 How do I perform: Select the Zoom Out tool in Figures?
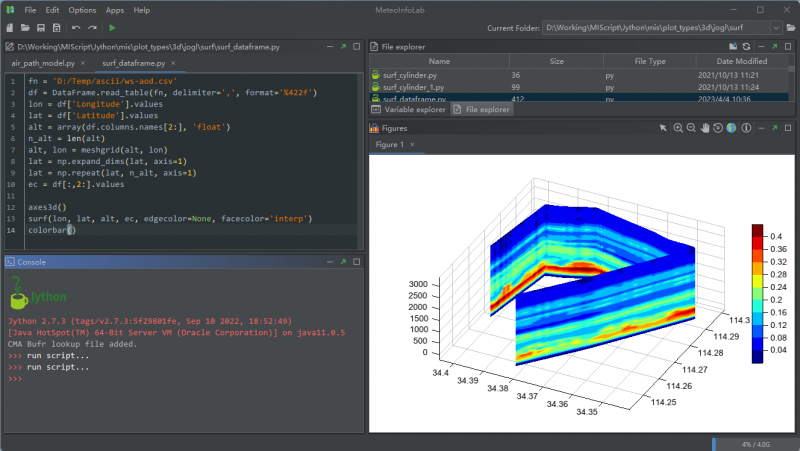(691, 128)
